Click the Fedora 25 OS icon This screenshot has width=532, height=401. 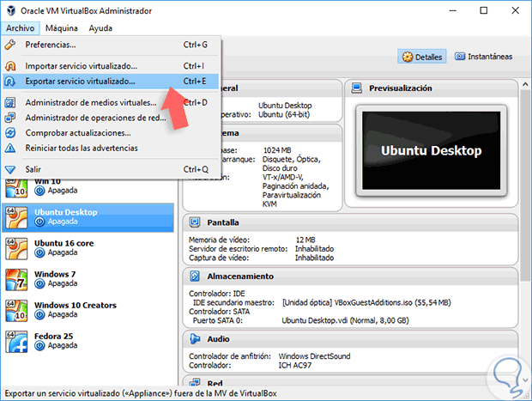click(x=16, y=341)
